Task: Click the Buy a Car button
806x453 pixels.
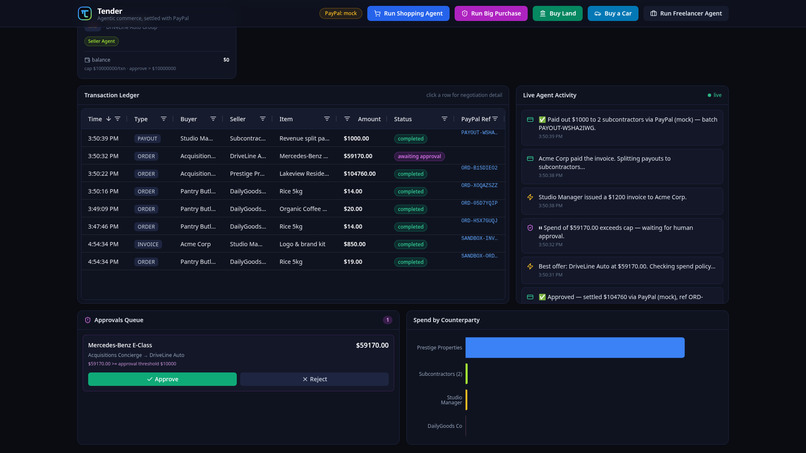Action: tap(613, 13)
